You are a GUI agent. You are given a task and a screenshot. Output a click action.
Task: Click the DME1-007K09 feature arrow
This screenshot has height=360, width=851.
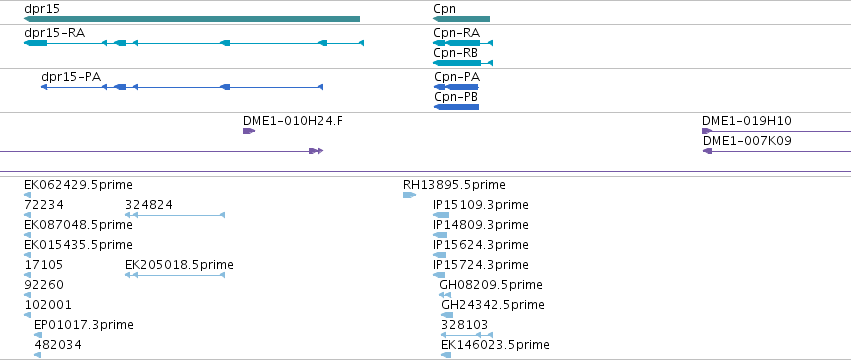(x=777, y=151)
